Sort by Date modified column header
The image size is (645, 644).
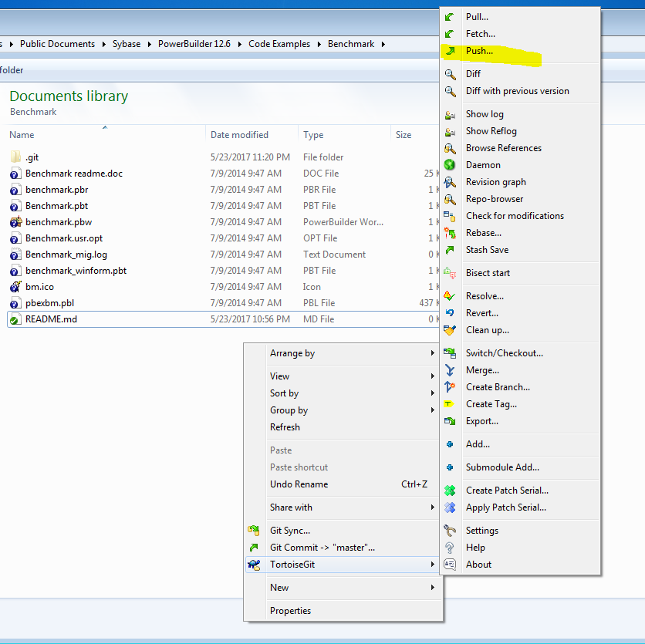pos(239,135)
